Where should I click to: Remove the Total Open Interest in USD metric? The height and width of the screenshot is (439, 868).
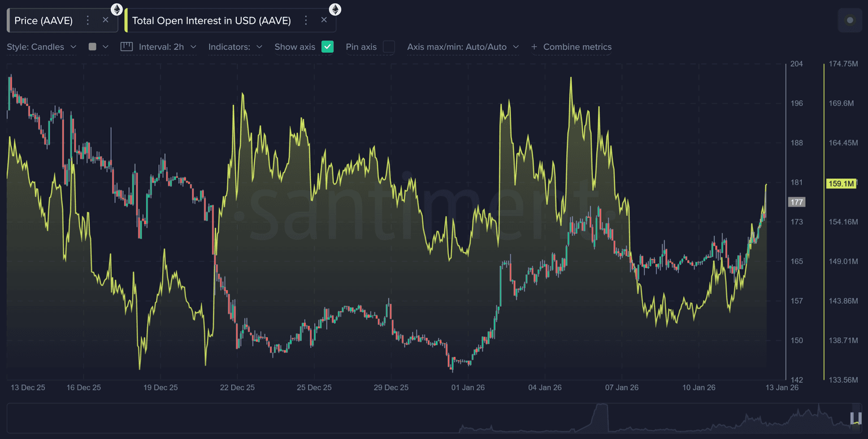click(x=324, y=20)
